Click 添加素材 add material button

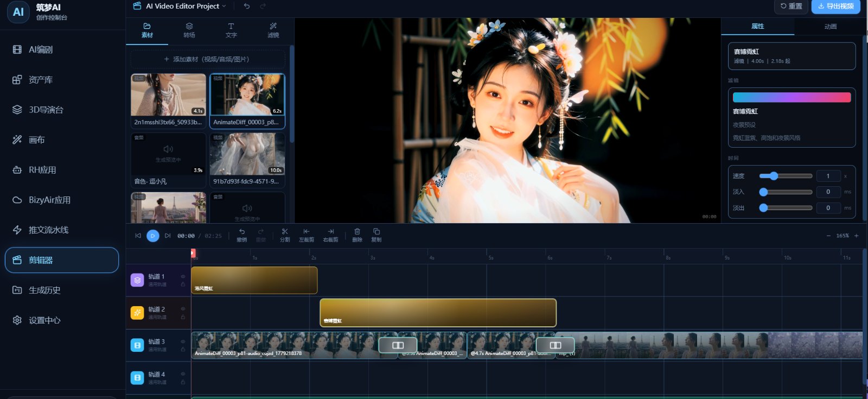click(x=207, y=59)
